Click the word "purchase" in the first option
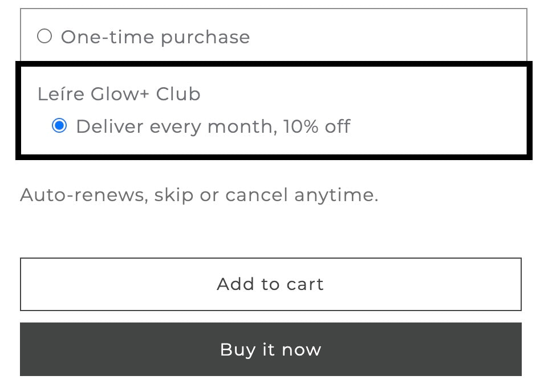This screenshot has width=544, height=392. tap(205, 38)
